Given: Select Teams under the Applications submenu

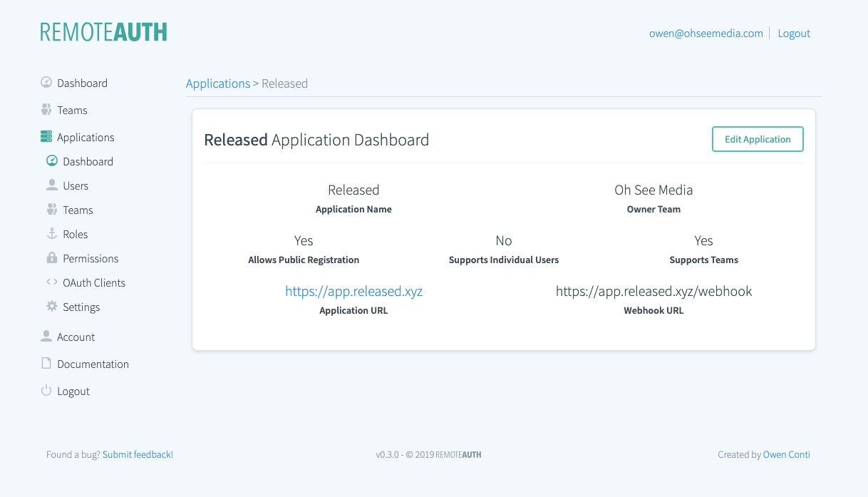Looking at the screenshot, I should 78,210.
